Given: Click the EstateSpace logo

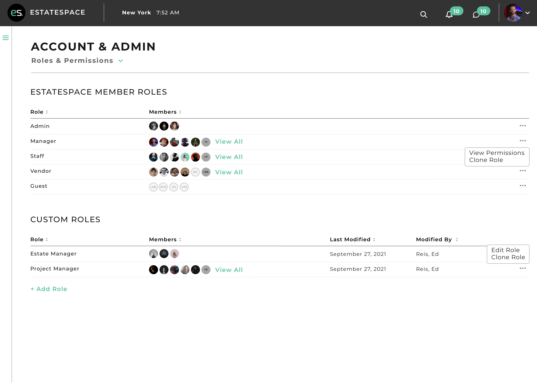Looking at the screenshot, I should coord(16,12).
